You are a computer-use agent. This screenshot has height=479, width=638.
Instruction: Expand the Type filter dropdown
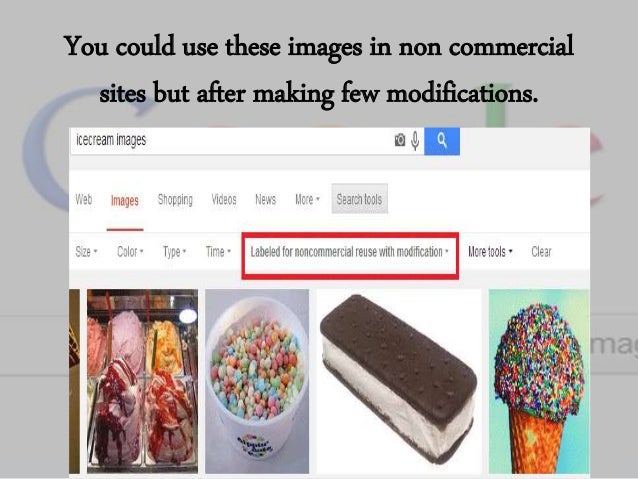[175, 252]
